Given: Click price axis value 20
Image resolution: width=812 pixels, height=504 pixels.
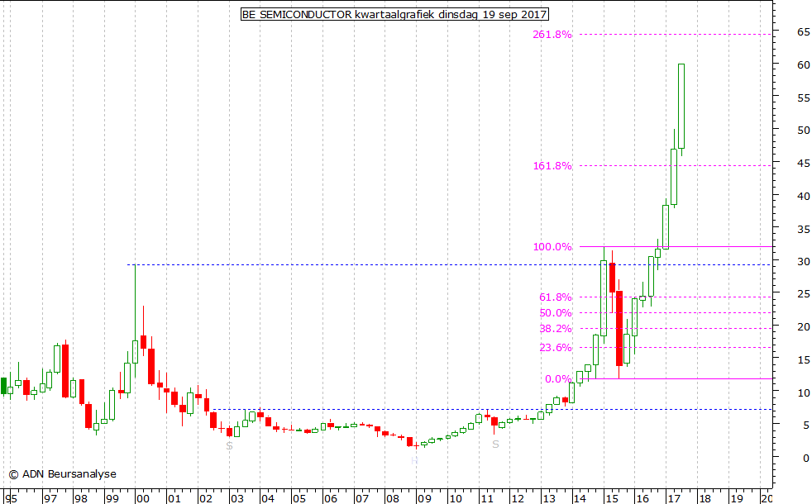Looking at the screenshot, I should [x=803, y=327].
